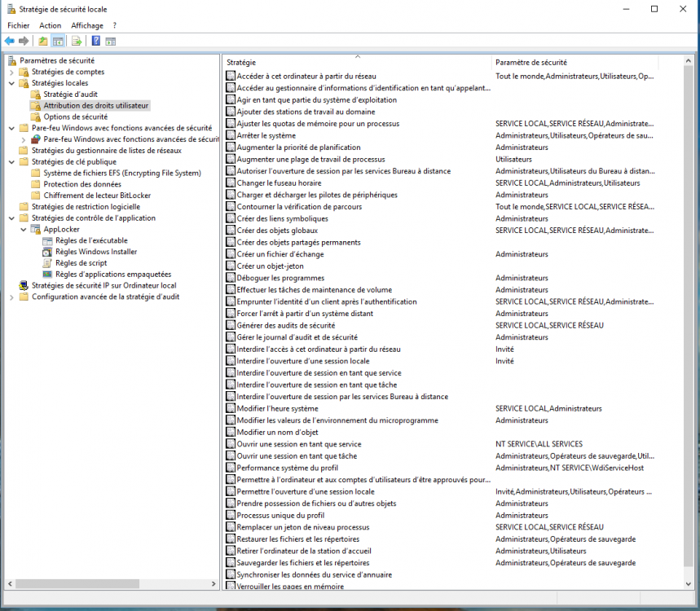Click the AppLocker node icon
This screenshot has width=700, height=611.
(x=35, y=230)
